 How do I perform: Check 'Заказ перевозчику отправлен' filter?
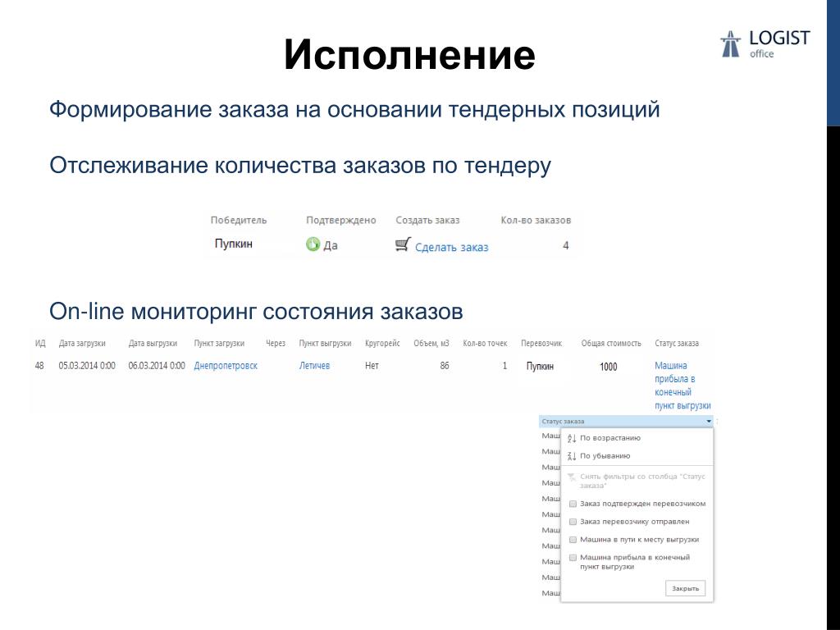click(x=573, y=521)
